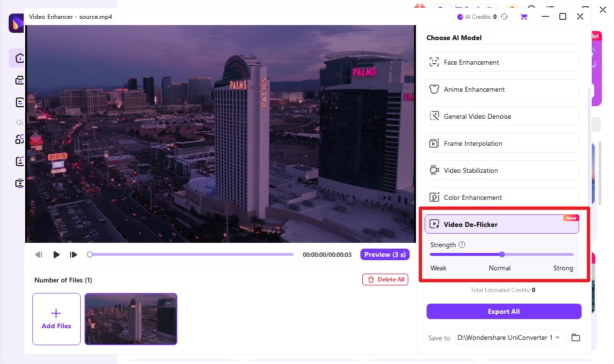Refresh the AI Credits count

coord(504,16)
